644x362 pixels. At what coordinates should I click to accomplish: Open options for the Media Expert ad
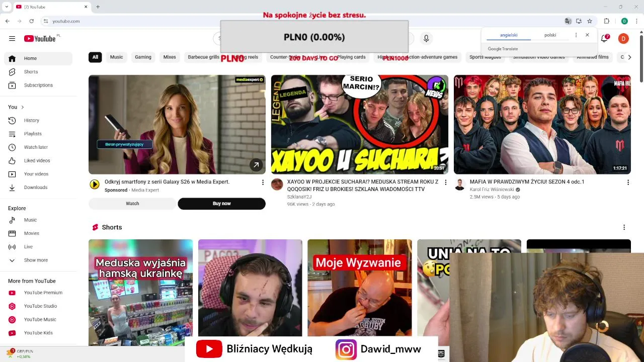(263, 182)
